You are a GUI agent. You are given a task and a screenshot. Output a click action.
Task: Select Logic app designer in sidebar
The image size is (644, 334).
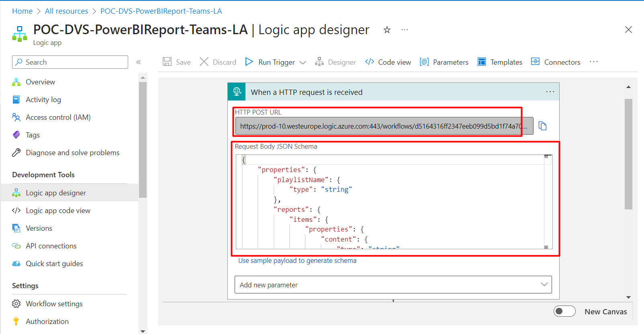(x=69, y=193)
